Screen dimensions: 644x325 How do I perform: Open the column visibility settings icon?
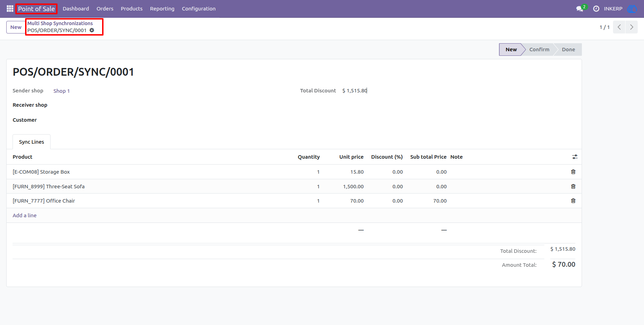(x=575, y=157)
